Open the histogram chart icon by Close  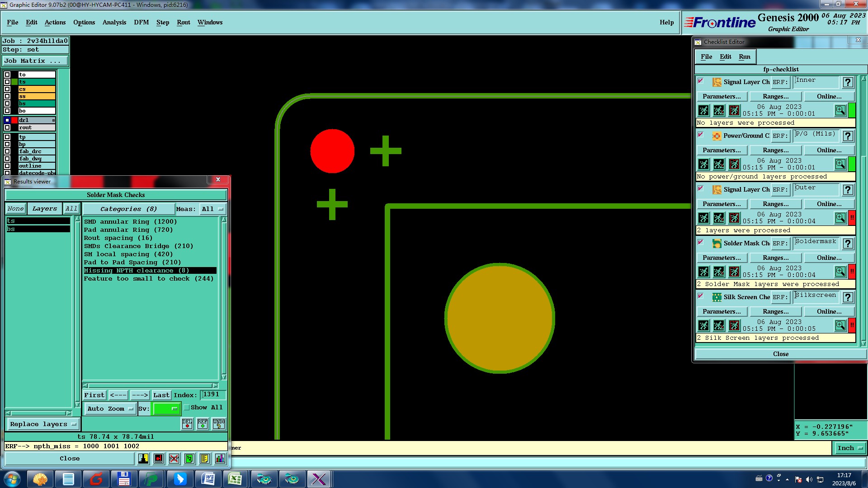(x=220, y=459)
